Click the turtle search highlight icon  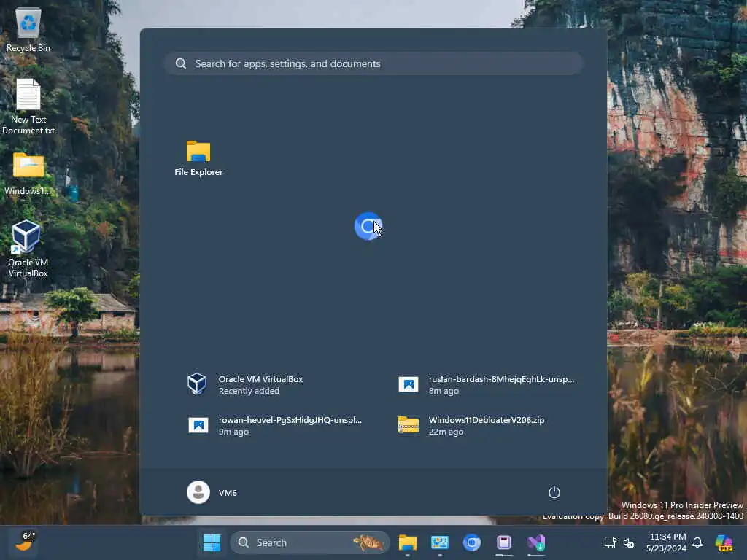tap(368, 542)
